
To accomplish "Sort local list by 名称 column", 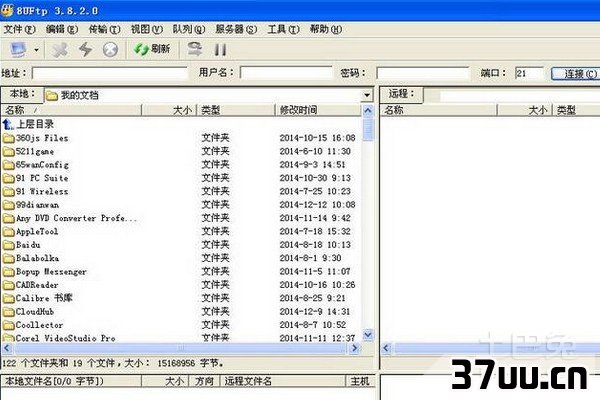I will [72, 110].
